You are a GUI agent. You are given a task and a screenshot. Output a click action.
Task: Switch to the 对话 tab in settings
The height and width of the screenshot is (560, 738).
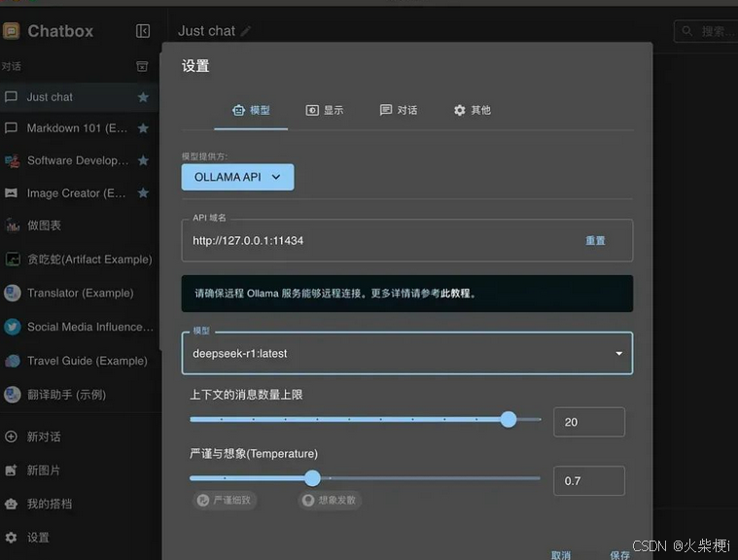[x=399, y=111]
